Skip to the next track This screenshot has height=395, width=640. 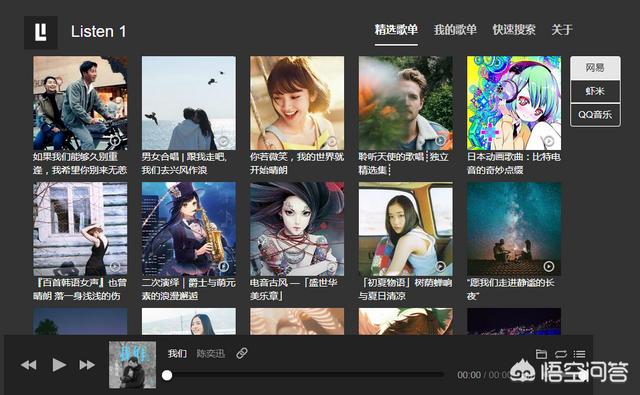tap(87, 365)
